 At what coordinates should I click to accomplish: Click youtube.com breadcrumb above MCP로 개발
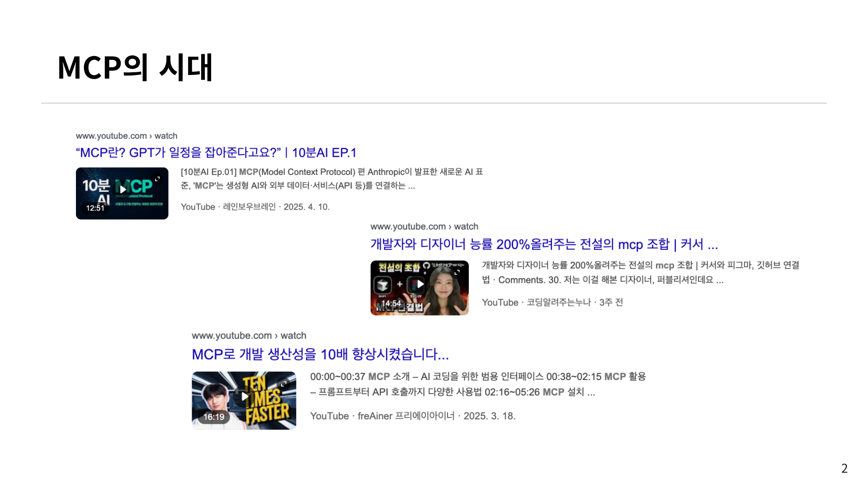click(249, 336)
